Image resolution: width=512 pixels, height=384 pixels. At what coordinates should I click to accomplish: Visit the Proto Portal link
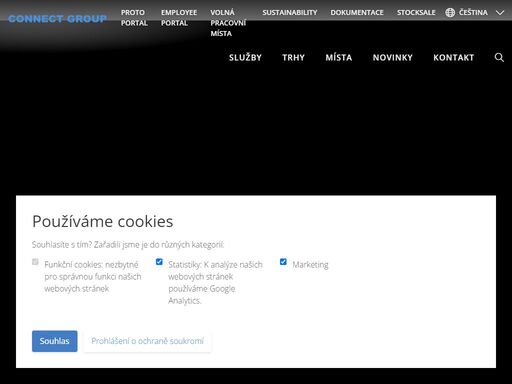(x=134, y=18)
